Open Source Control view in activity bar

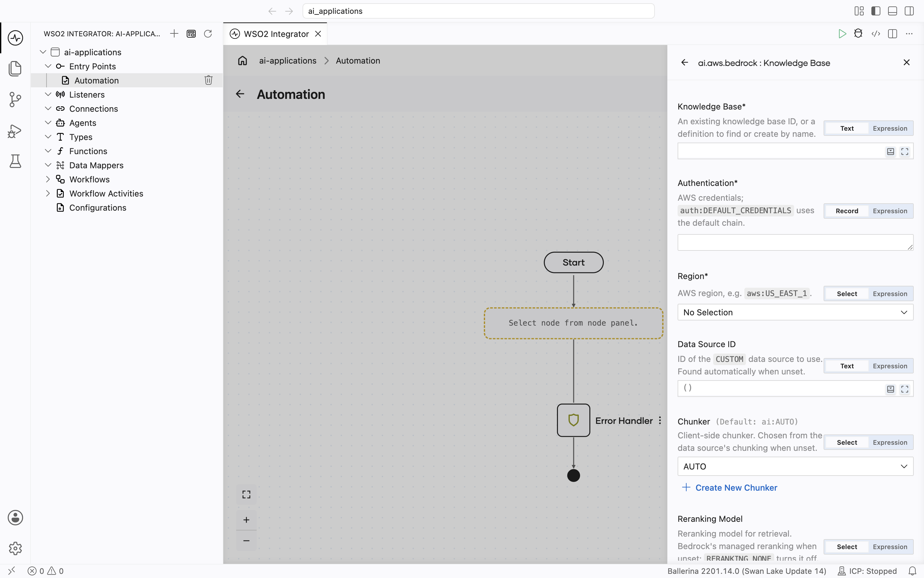(x=15, y=100)
